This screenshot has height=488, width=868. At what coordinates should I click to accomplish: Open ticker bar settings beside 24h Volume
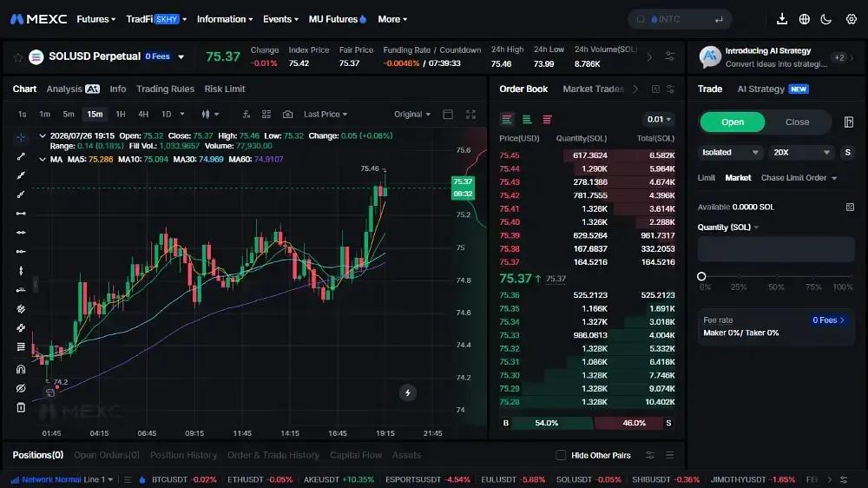coord(669,56)
